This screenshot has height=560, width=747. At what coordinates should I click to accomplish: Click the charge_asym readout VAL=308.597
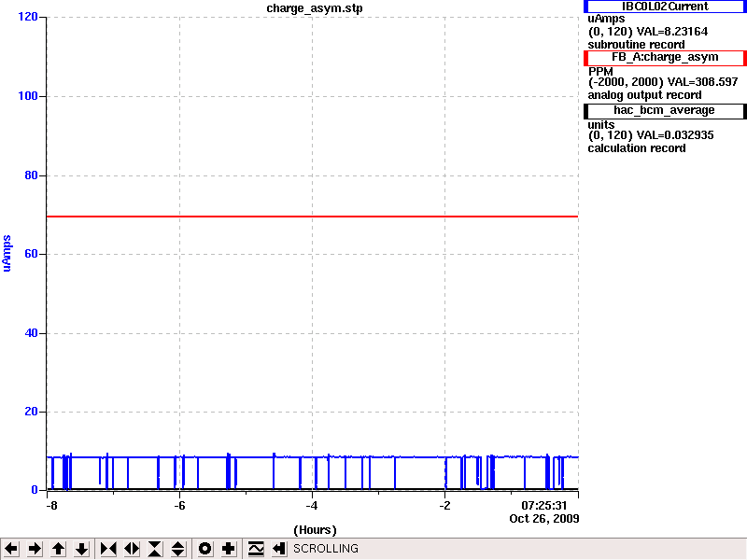point(703,82)
